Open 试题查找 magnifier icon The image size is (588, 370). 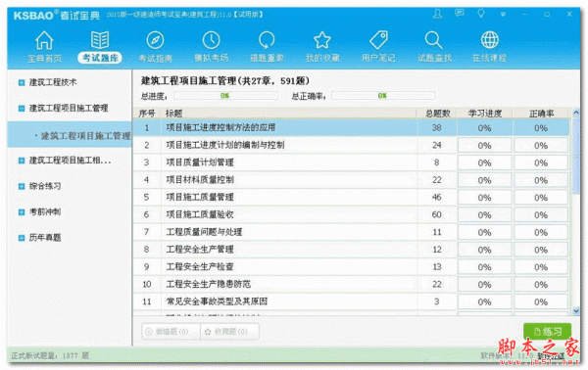434,40
